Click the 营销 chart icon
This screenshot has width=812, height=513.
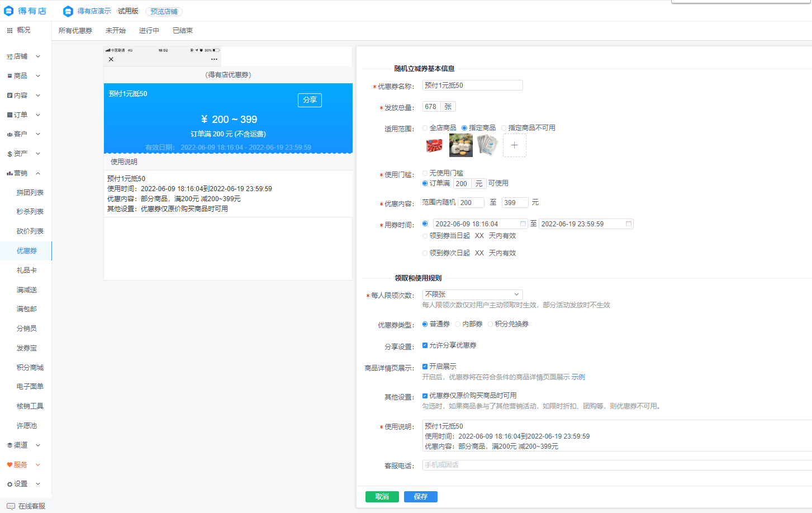point(10,173)
